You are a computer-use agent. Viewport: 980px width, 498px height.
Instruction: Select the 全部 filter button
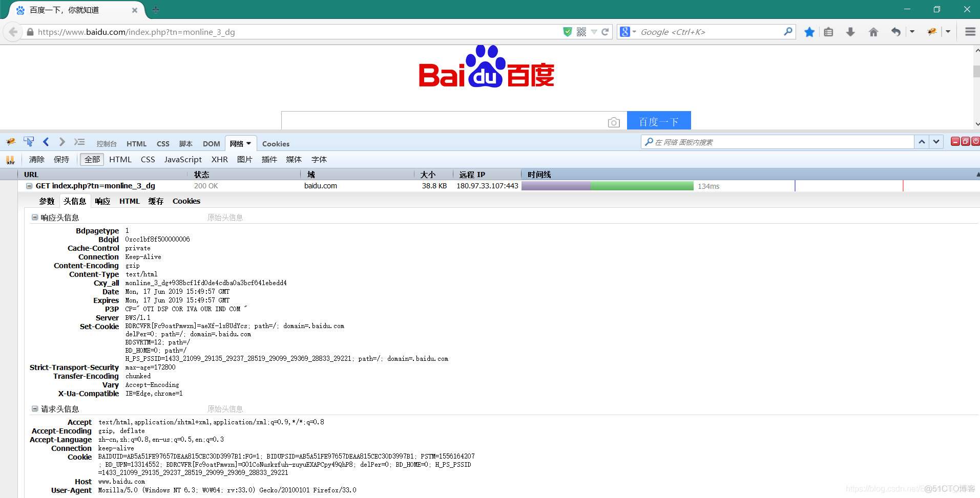point(92,160)
